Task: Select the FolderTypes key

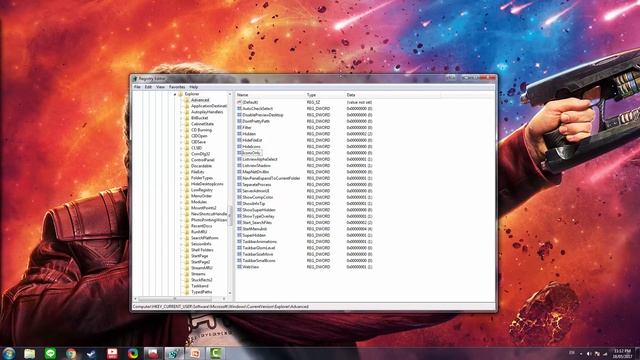Action: [x=202, y=178]
